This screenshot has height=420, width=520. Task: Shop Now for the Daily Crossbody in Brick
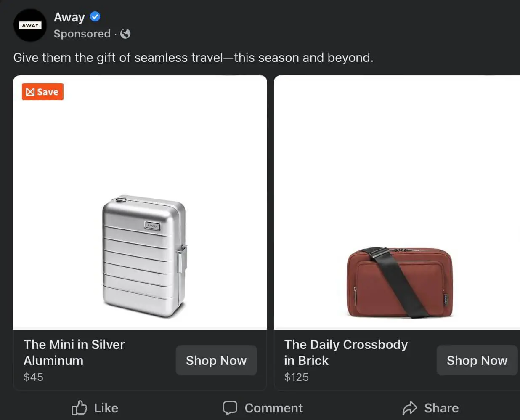[477, 360]
